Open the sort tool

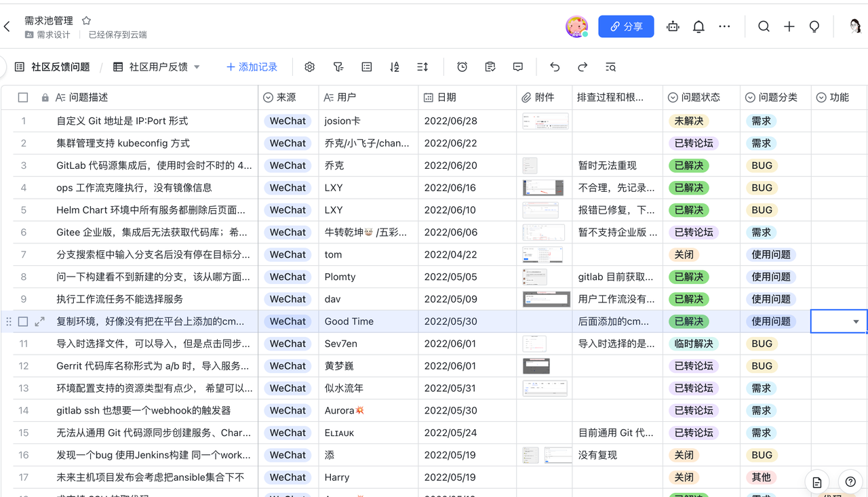coord(395,67)
